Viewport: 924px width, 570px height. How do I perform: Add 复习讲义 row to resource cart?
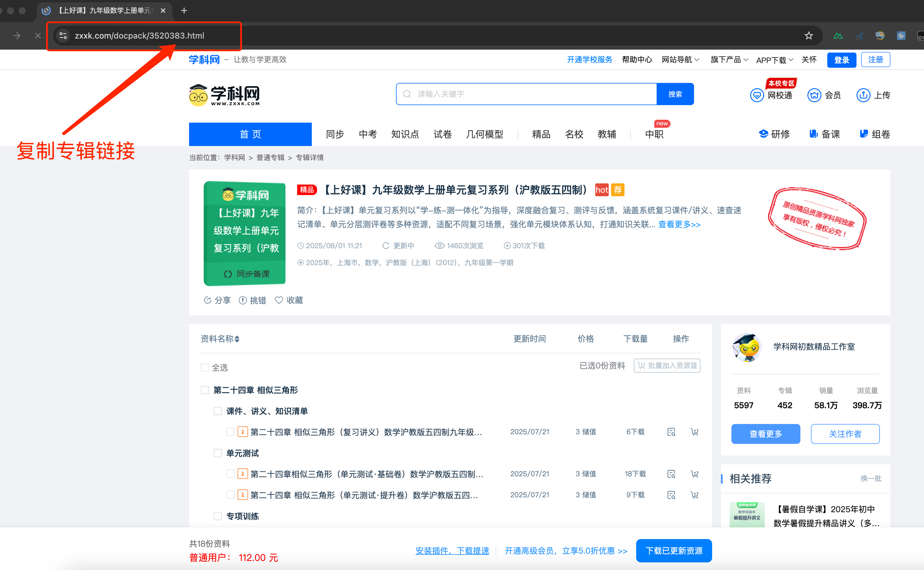point(695,432)
